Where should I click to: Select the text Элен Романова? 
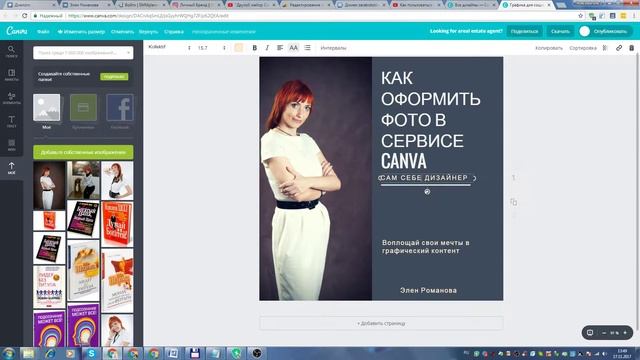[428, 290]
